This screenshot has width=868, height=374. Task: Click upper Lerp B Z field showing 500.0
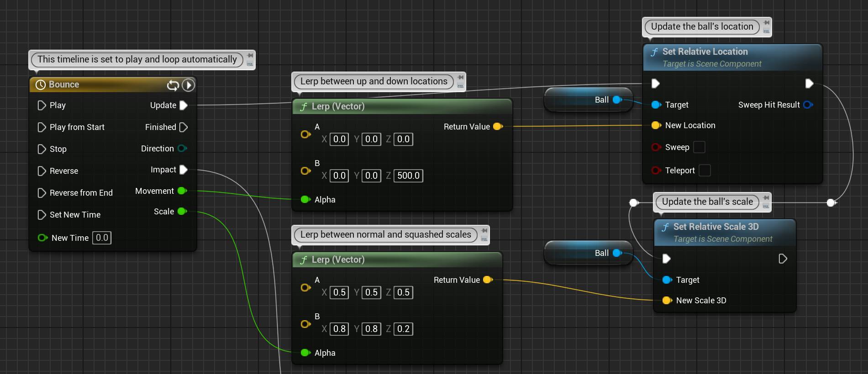point(408,176)
